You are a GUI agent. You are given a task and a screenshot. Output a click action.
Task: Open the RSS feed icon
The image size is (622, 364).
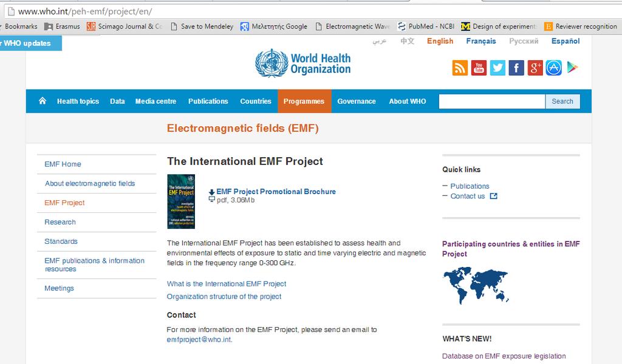(x=460, y=68)
